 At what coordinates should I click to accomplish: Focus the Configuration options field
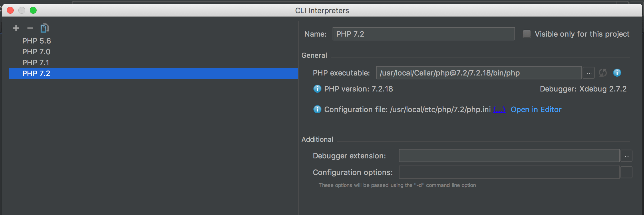(x=509, y=172)
